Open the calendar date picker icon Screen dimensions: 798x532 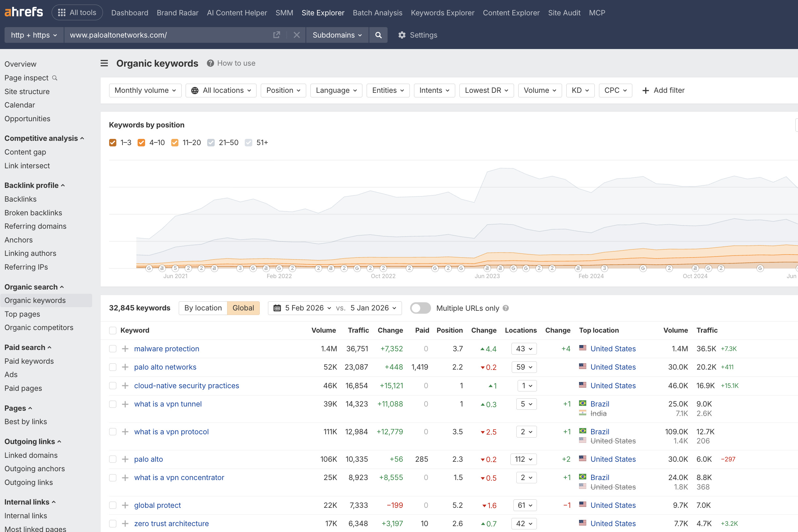[x=277, y=308]
